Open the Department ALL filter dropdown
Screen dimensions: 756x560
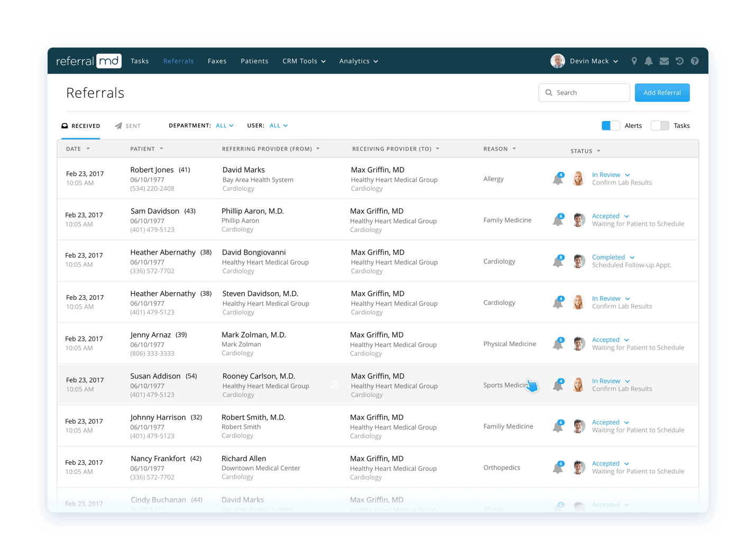tap(225, 126)
